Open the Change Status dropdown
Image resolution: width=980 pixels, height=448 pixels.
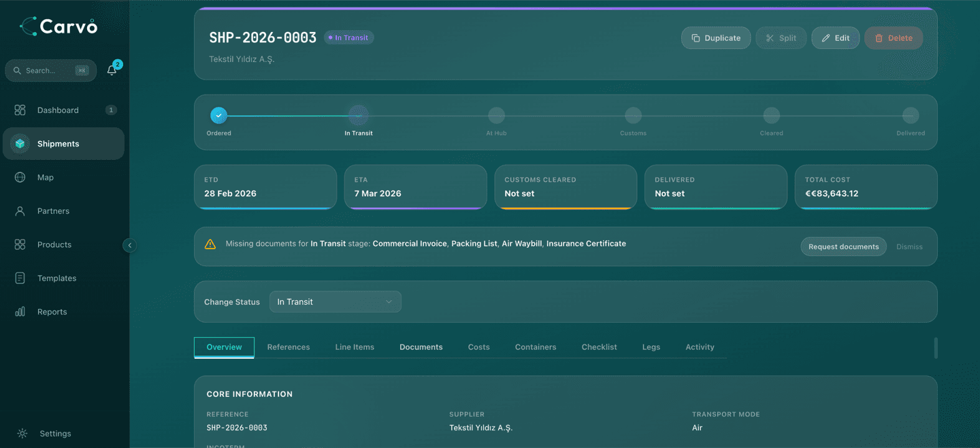coord(335,302)
